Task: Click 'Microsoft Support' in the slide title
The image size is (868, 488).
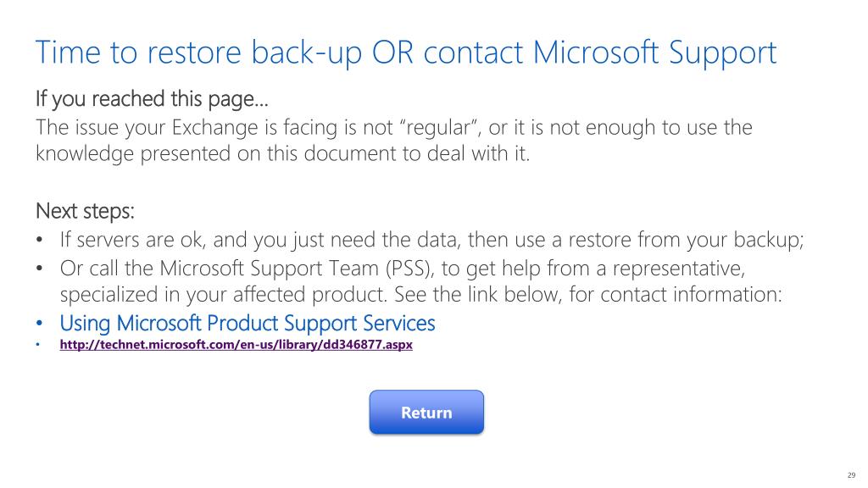Action: [654, 53]
